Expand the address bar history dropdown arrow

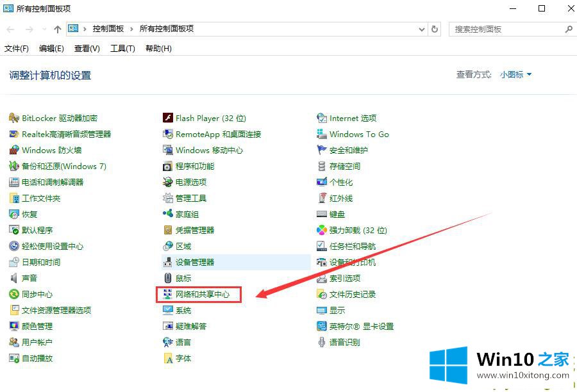coord(421,29)
